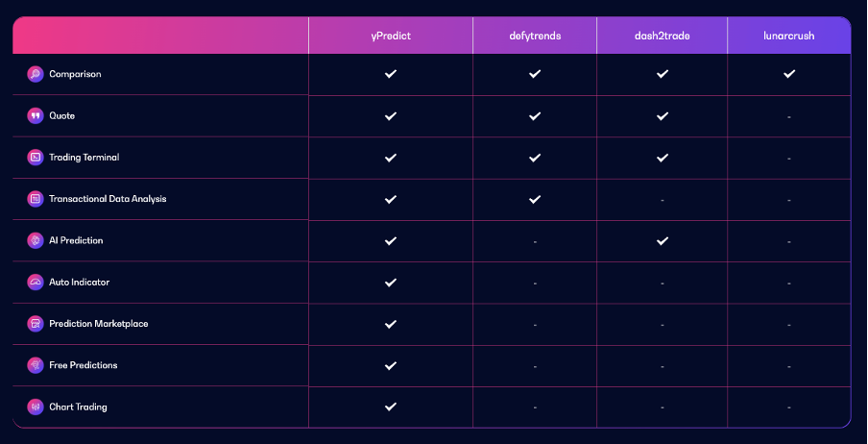Click dash2trade checkmark in AI Prediction row
The height and width of the screenshot is (444, 868).
pos(662,240)
